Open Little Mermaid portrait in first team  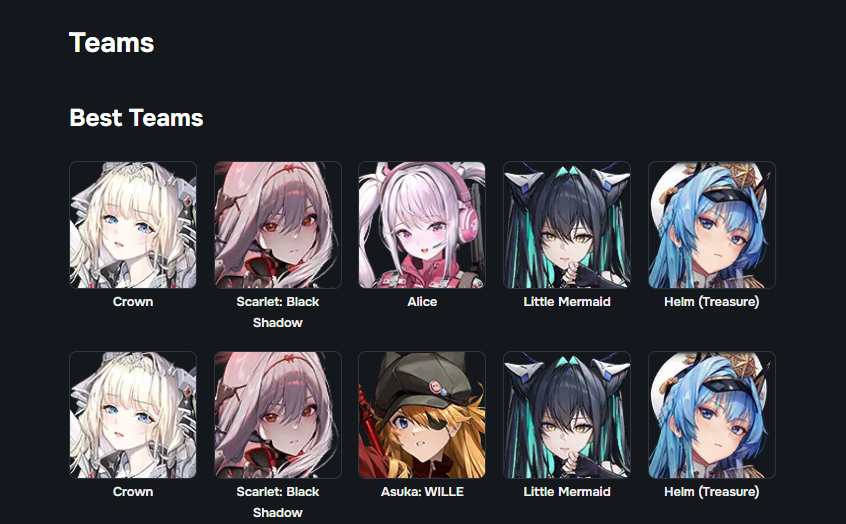pyautogui.click(x=567, y=224)
